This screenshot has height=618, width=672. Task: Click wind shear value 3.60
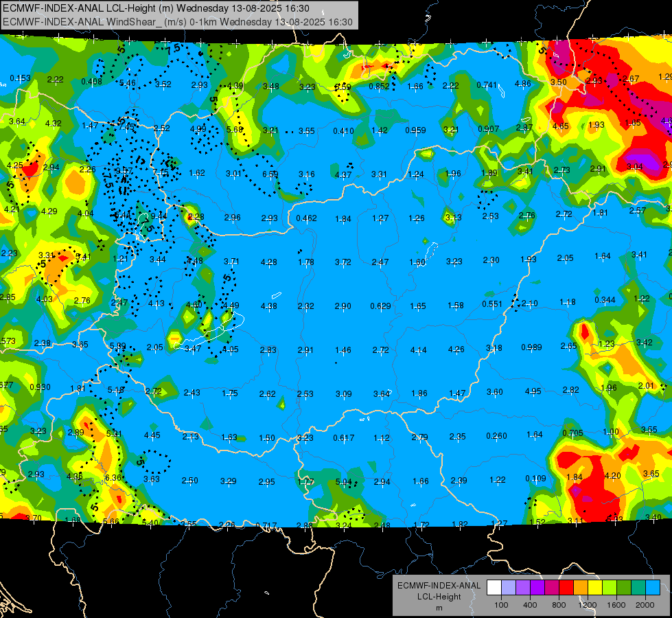click(495, 391)
